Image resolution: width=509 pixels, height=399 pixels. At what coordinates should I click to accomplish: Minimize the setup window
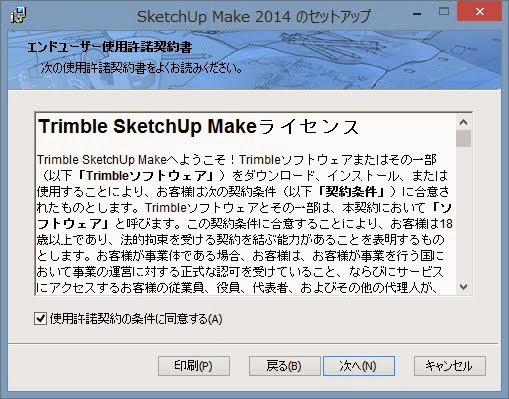[x=417, y=13]
